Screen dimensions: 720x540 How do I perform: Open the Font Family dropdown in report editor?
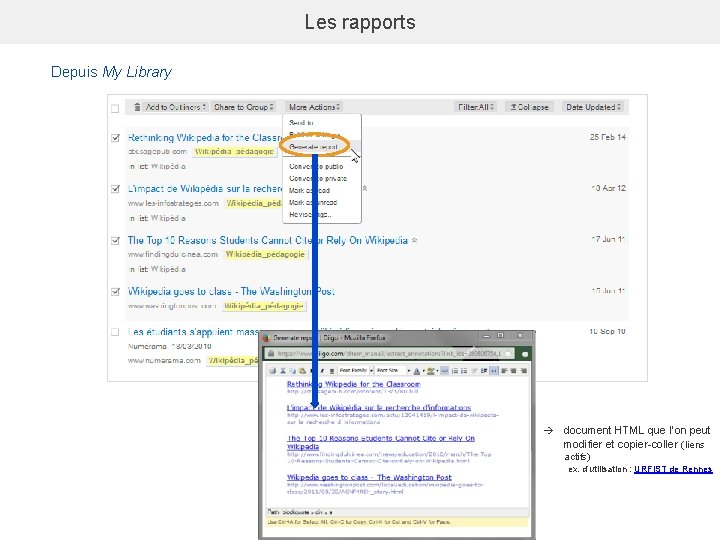click(356, 371)
